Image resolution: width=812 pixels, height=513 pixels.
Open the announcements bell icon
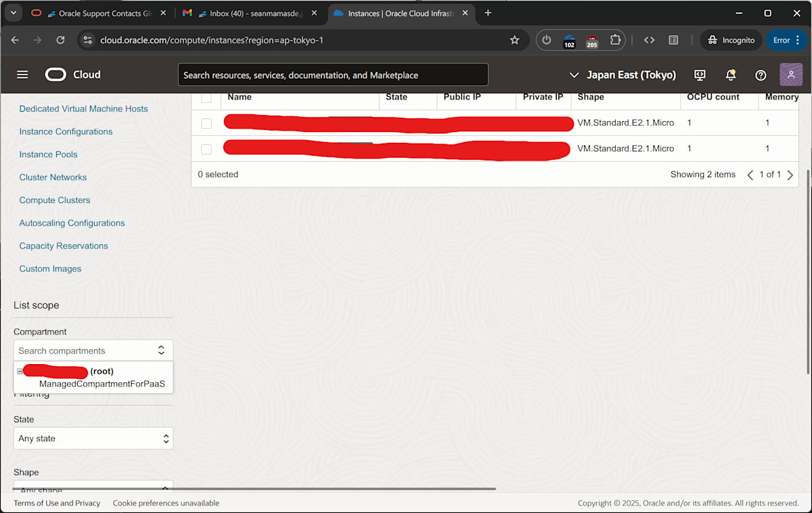pos(731,74)
